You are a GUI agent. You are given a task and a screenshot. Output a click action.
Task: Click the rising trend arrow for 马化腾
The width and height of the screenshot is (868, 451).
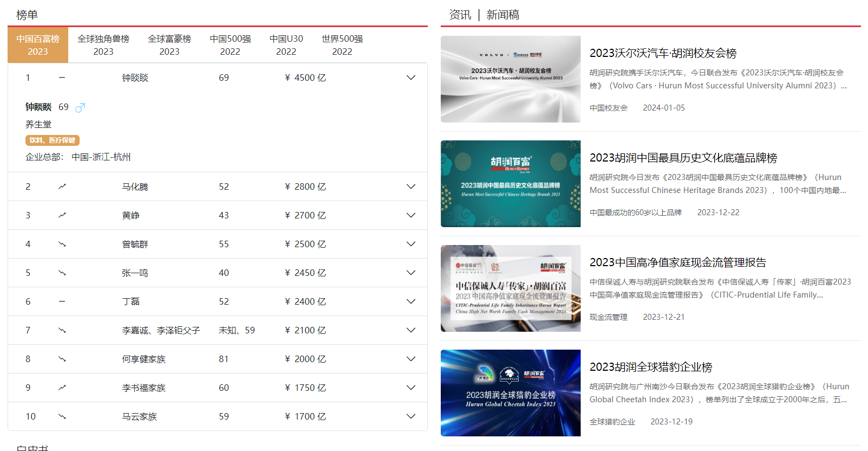tap(62, 186)
